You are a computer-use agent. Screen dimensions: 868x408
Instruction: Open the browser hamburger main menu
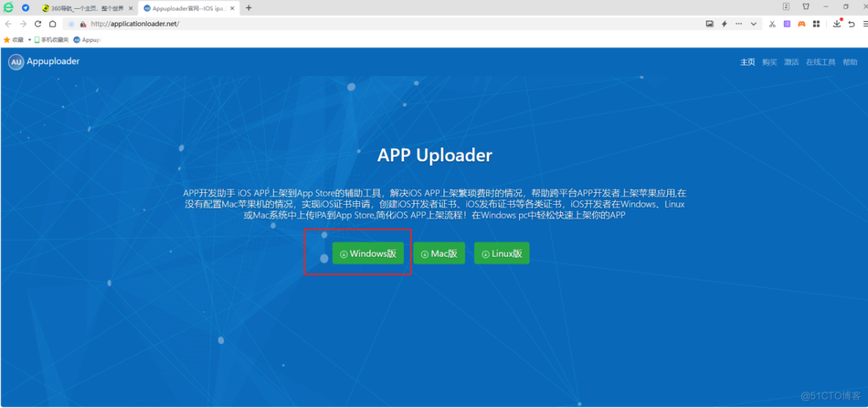[x=864, y=23]
